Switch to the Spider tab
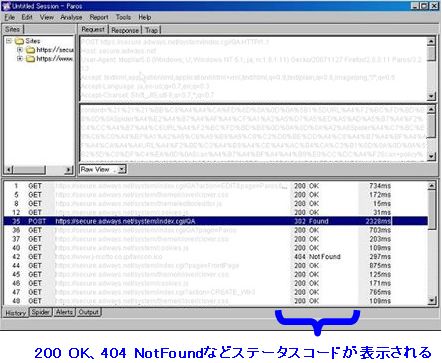Image resolution: width=442 pixels, height=363 pixels. point(40,312)
